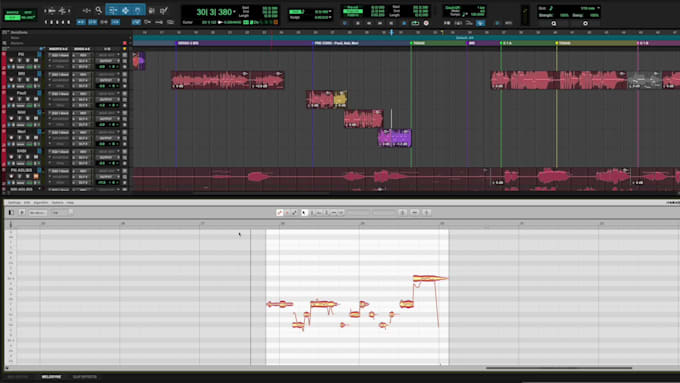Select the Melodyne Main arrow tool
The image size is (680, 383).
(x=304, y=213)
